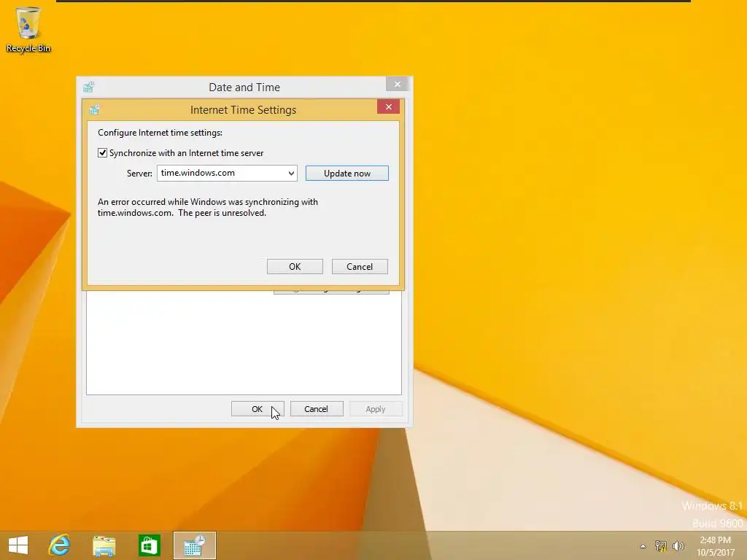
Task: Click the 'Configure Internet time settings:' label
Action: click(x=160, y=133)
